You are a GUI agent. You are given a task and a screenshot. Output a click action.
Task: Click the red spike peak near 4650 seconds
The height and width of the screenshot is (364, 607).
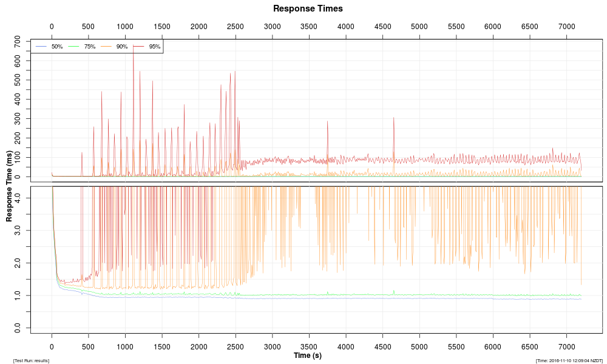[x=393, y=118]
